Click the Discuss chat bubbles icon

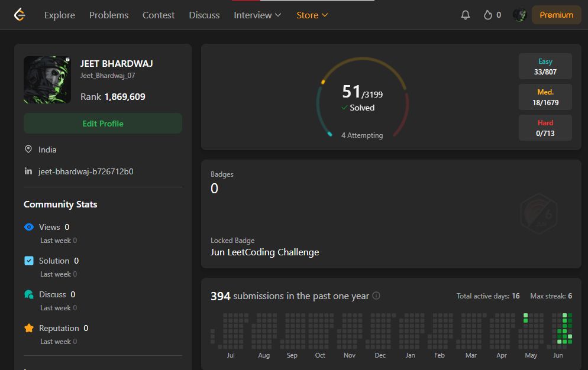point(29,294)
